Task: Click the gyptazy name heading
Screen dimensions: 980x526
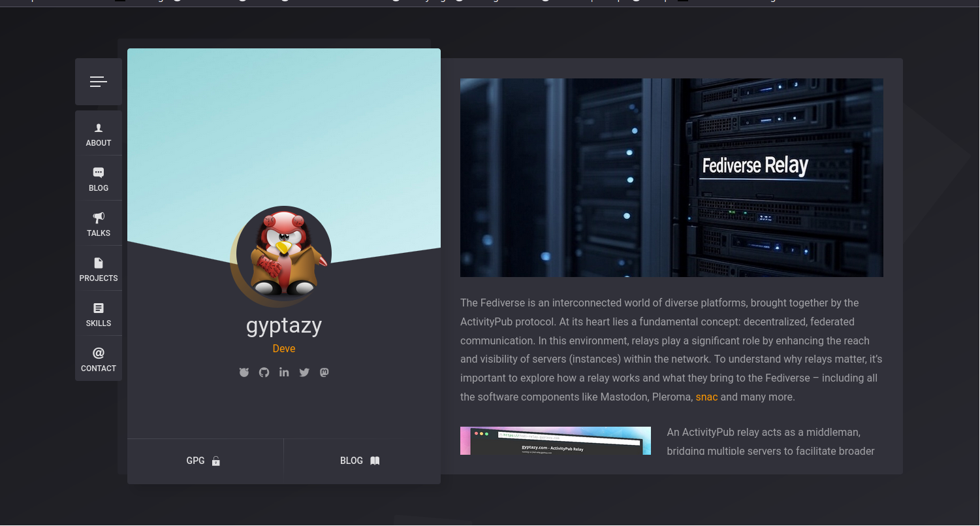Action: 284,325
